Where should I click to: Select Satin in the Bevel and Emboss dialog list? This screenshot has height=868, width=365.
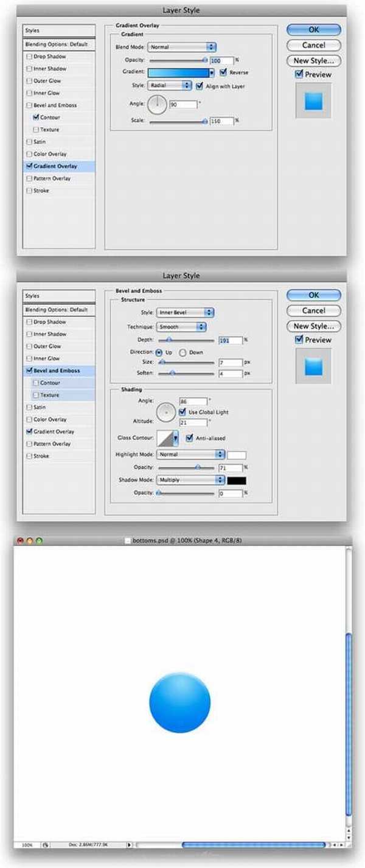(x=39, y=407)
